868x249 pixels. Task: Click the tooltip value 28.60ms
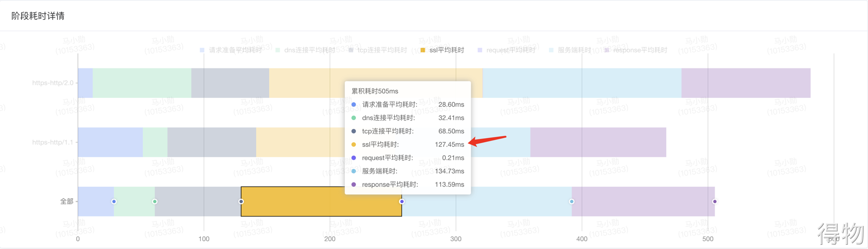(x=451, y=104)
